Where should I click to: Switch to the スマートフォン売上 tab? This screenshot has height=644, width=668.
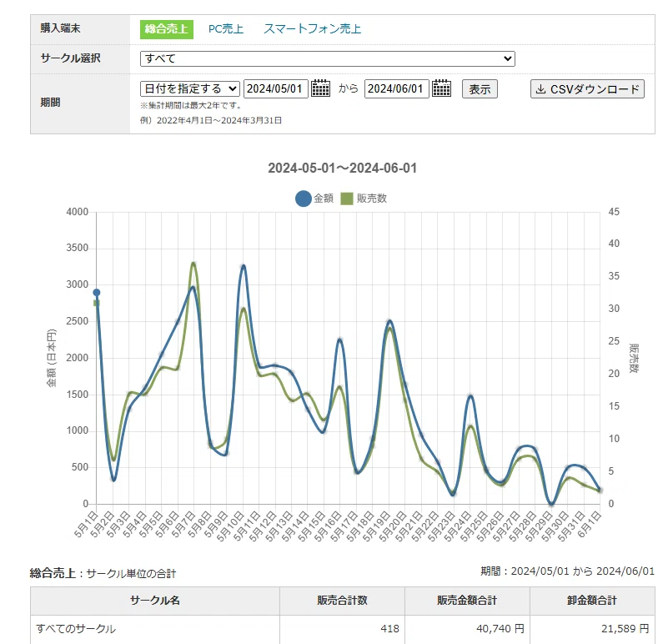(312, 29)
